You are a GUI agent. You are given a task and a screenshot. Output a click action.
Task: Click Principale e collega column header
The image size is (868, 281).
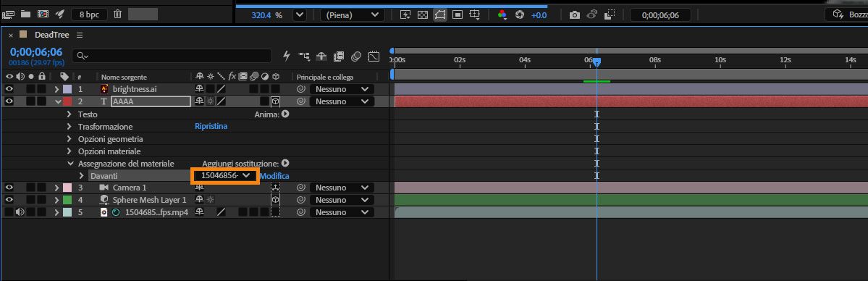pos(325,77)
